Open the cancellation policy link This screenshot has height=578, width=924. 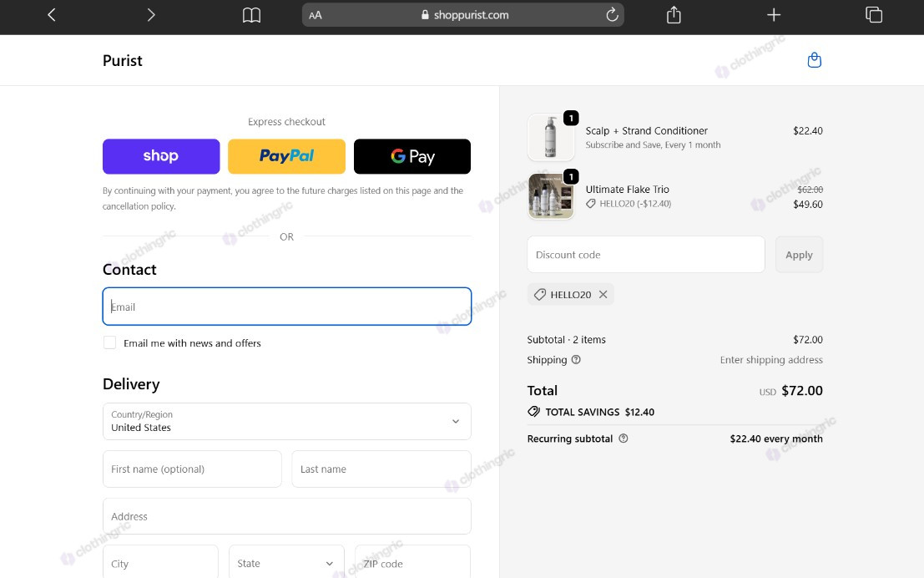click(139, 206)
